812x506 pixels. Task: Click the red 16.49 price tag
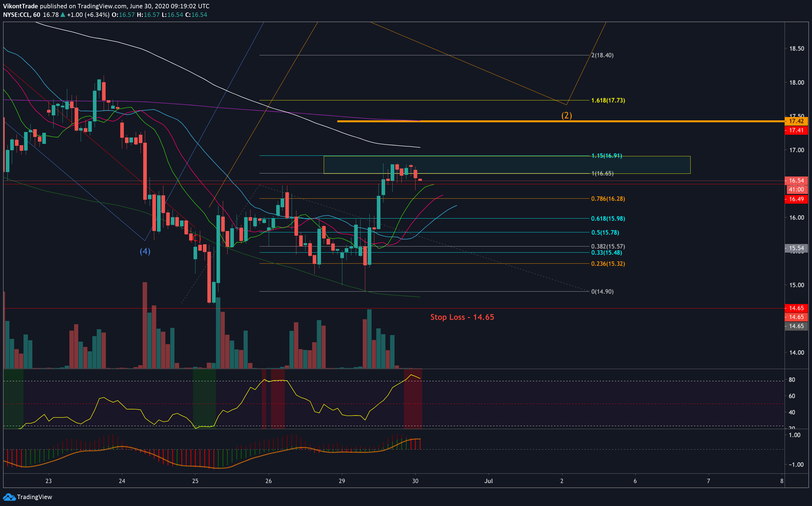796,199
